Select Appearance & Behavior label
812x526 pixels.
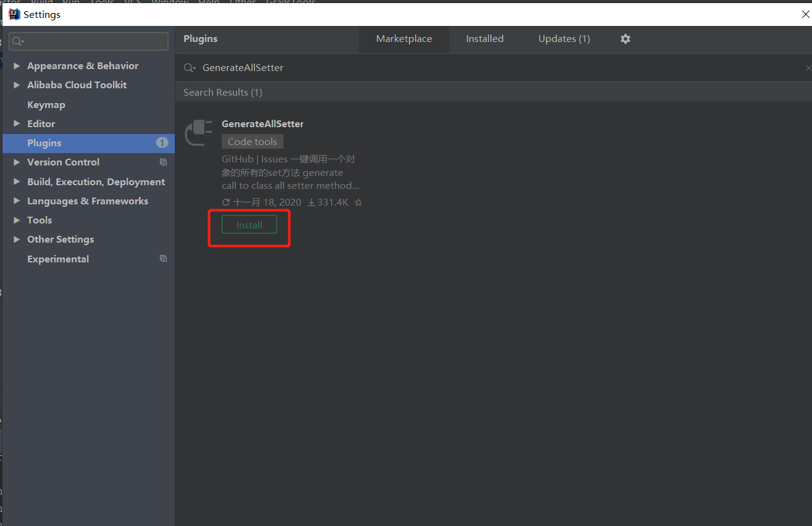point(83,66)
